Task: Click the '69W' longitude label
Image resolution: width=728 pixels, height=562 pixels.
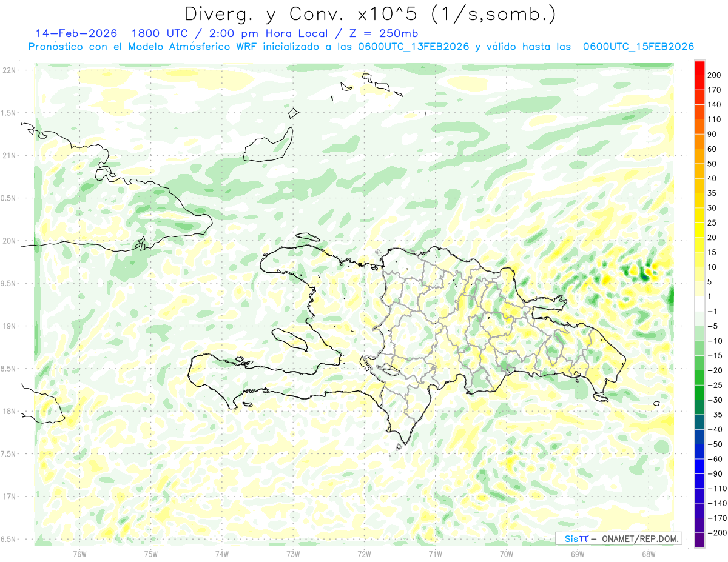Action: 577,554
